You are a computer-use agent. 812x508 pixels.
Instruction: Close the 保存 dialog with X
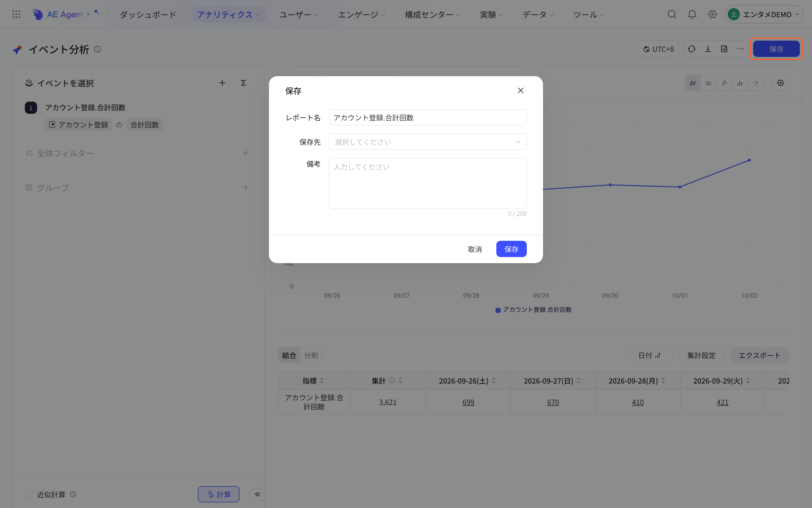(520, 90)
